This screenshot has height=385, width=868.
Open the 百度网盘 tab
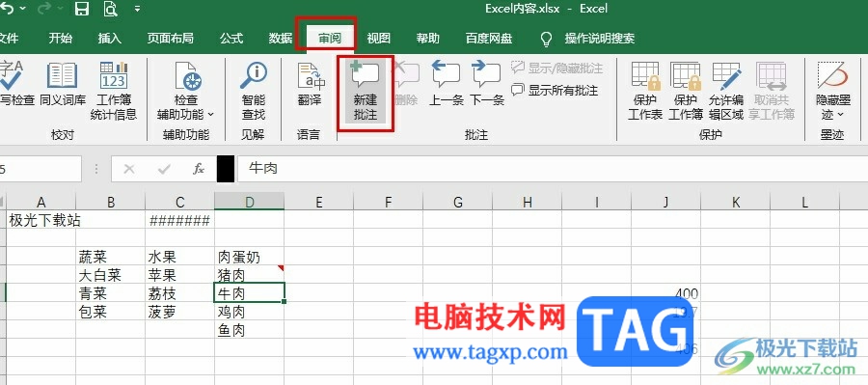(489, 39)
